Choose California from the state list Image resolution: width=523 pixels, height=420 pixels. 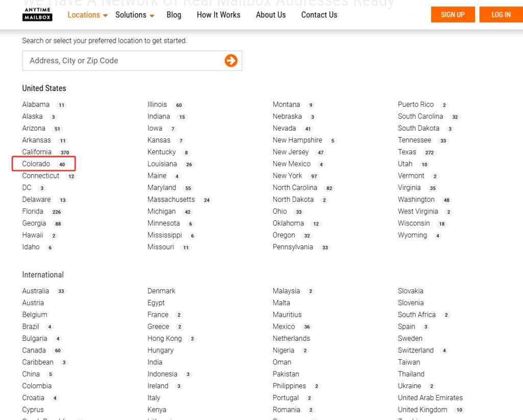point(37,152)
